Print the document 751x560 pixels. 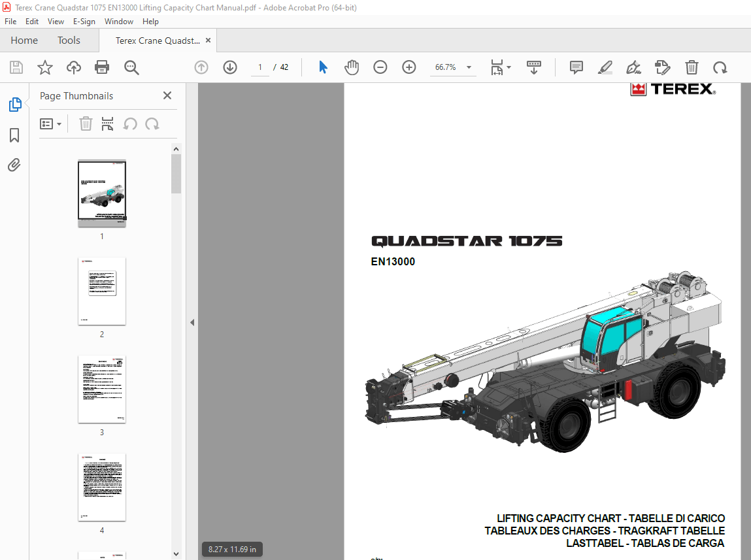(102, 67)
